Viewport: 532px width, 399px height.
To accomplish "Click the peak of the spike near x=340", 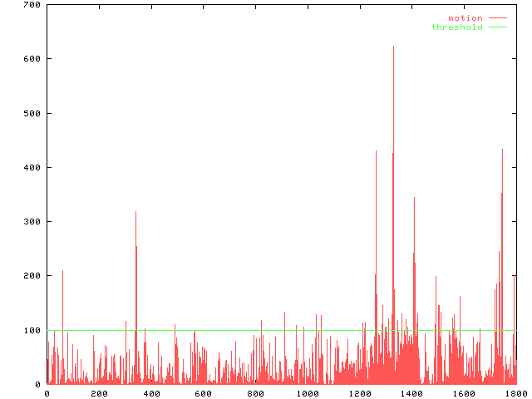I will 135,213.
